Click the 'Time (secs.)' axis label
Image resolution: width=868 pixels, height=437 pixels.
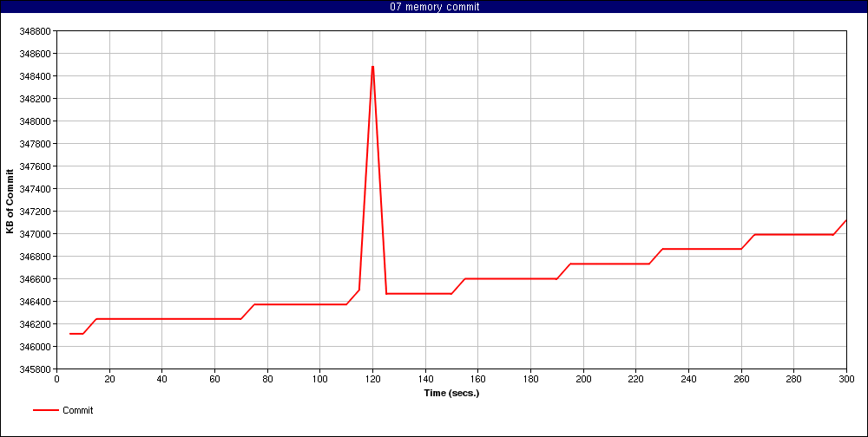click(451, 394)
